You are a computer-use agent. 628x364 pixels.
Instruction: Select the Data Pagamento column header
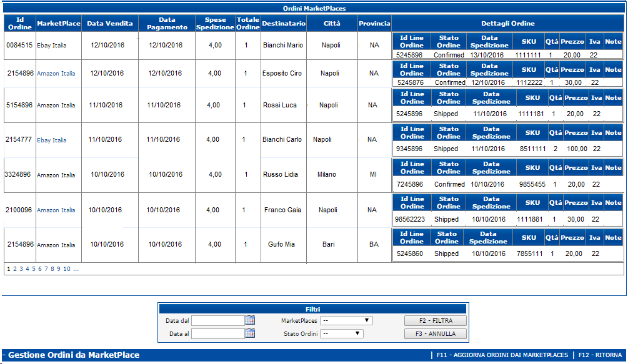(x=167, y=23)
